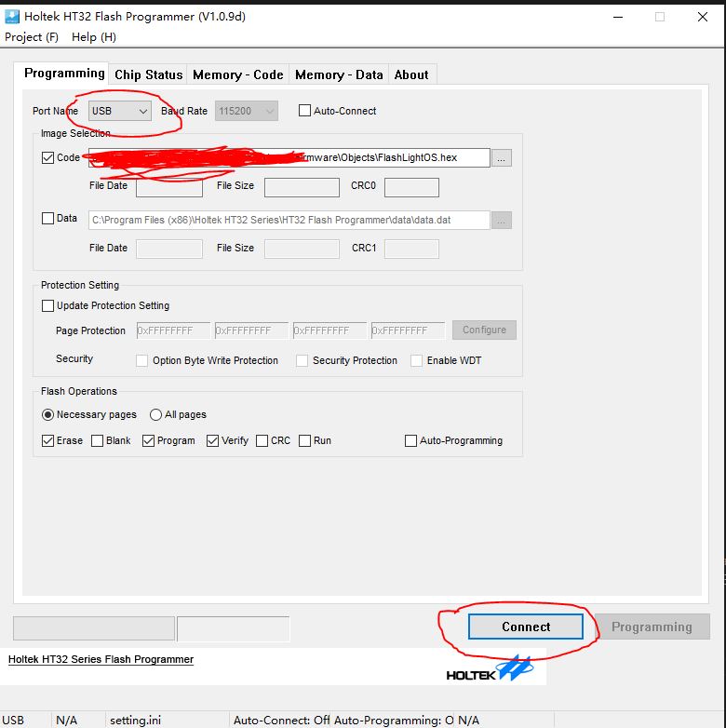This screenshot has height=728, width=726.
Task: Check Option Byte Write Protection
Action: coord(142,361)
